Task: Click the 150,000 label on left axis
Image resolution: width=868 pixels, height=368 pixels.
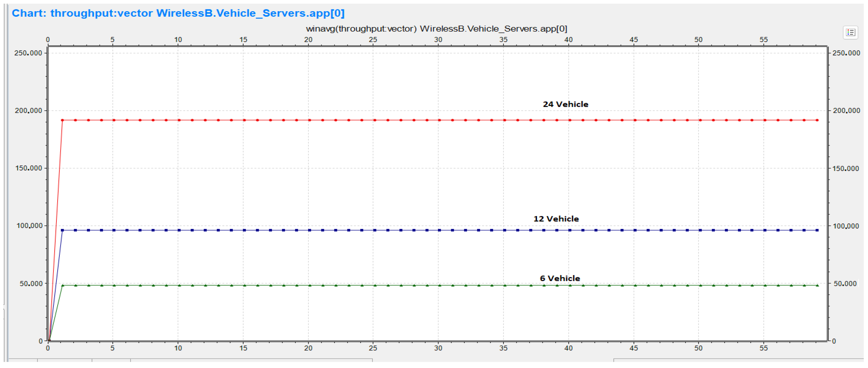Action: point(29,168)
